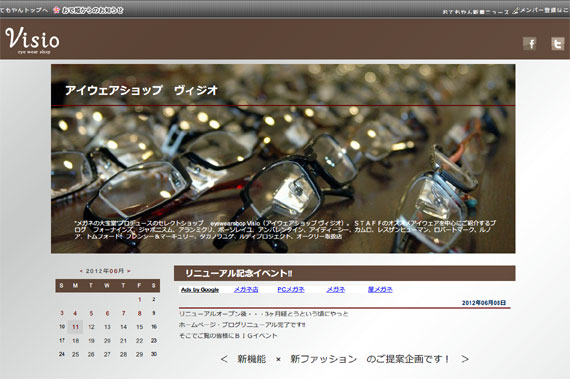Click the pencil icon beside メンバー登録
Viewport: 570px width, 379px height.
515,11
